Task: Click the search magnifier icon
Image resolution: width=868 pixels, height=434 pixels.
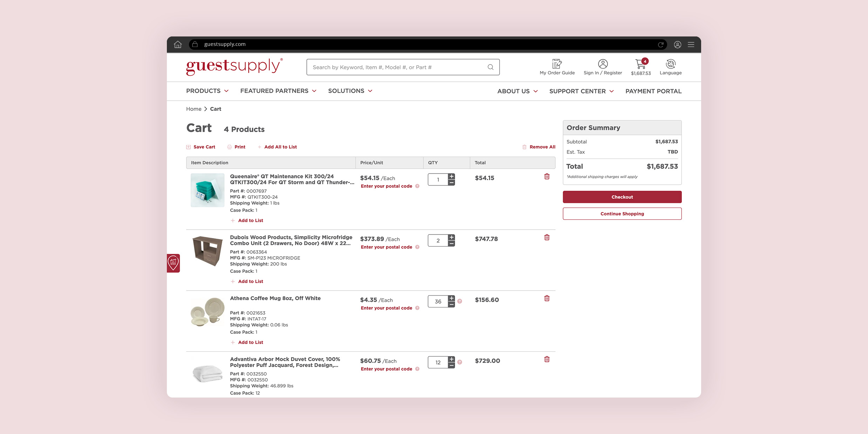Action: click(x=490, y=67)
